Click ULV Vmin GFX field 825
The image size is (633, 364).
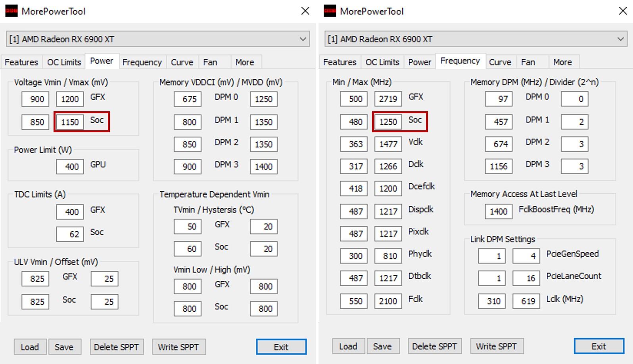click(x=36, y=279)
